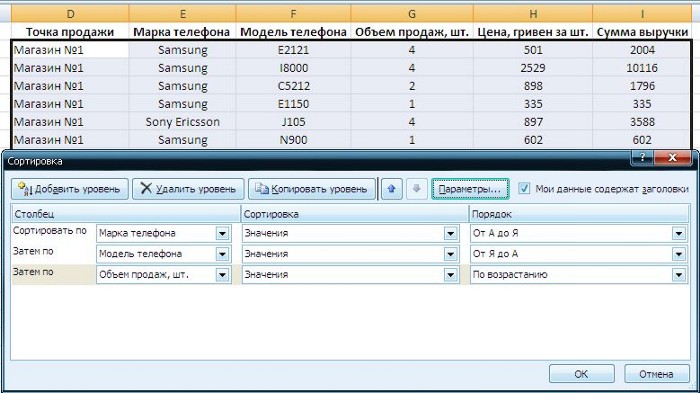Select the cell with model E2121

[x=293, y=50]
